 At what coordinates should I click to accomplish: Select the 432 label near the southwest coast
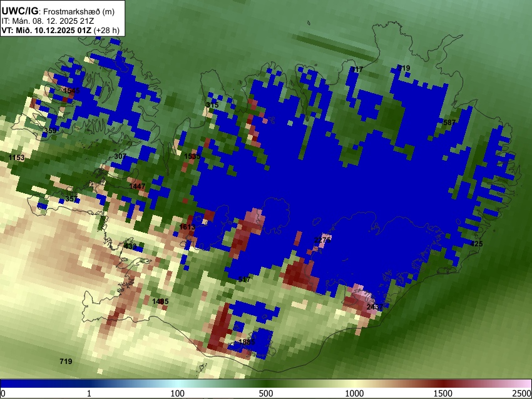pos(130,246)
